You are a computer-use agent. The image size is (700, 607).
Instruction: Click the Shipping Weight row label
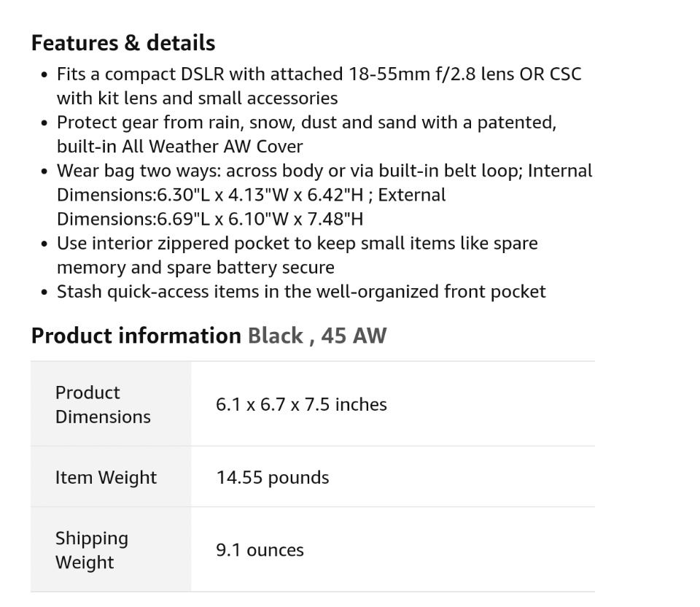click(91, 550)
